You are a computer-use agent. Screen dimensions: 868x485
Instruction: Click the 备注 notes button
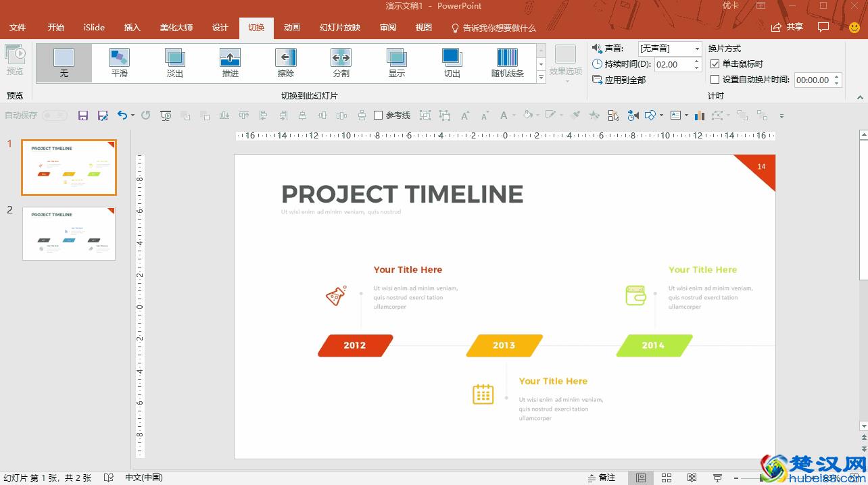(602, 478)
